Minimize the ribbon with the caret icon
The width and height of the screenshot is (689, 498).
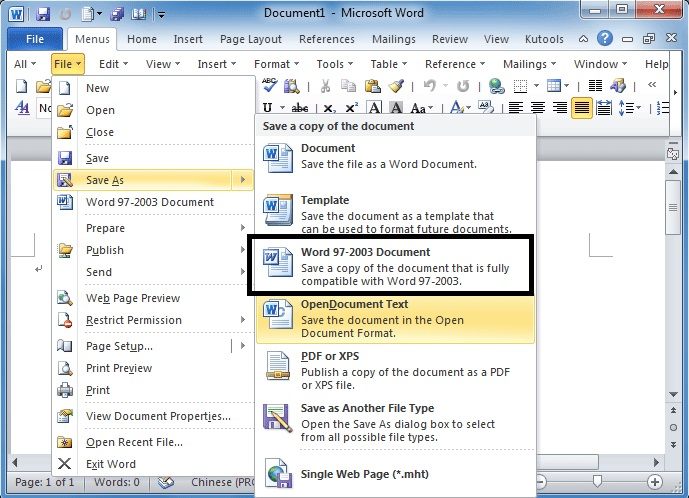point(583,39)
